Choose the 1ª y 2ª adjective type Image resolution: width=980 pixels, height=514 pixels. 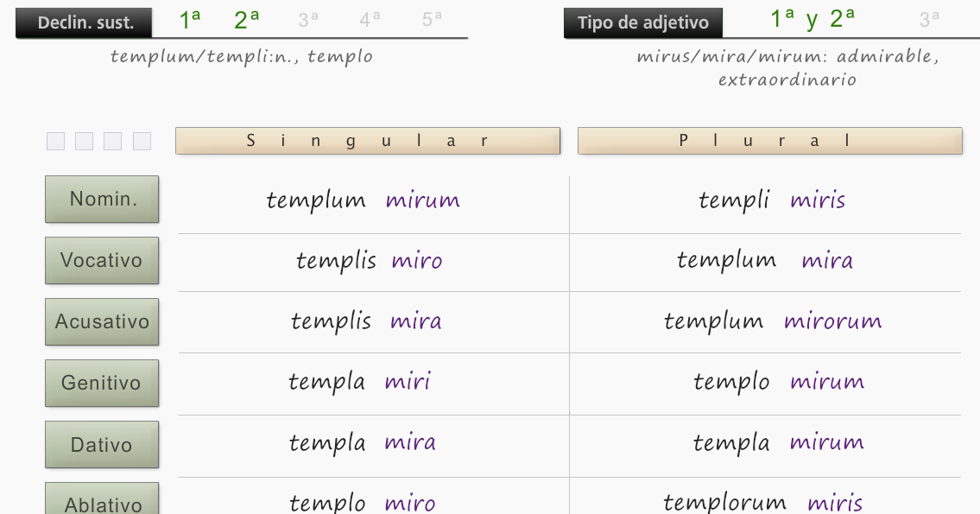(812, 19)
